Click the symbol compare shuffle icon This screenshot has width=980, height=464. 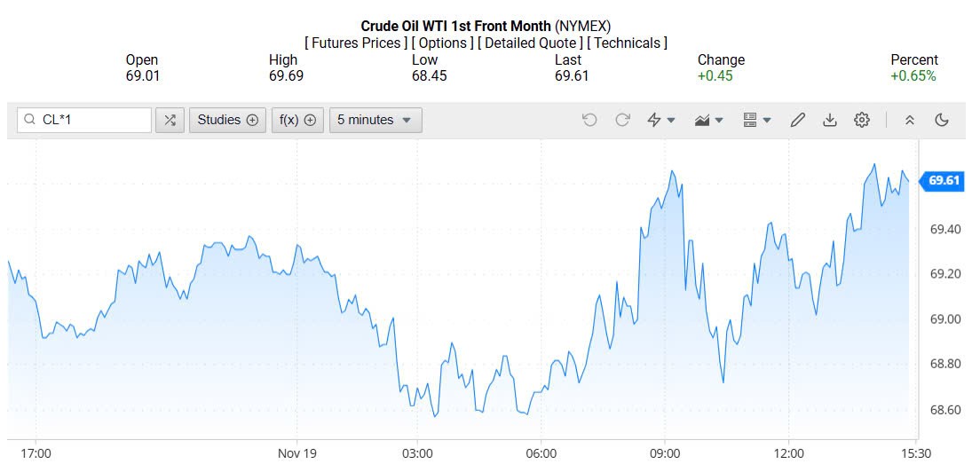(x=170, y=120)
